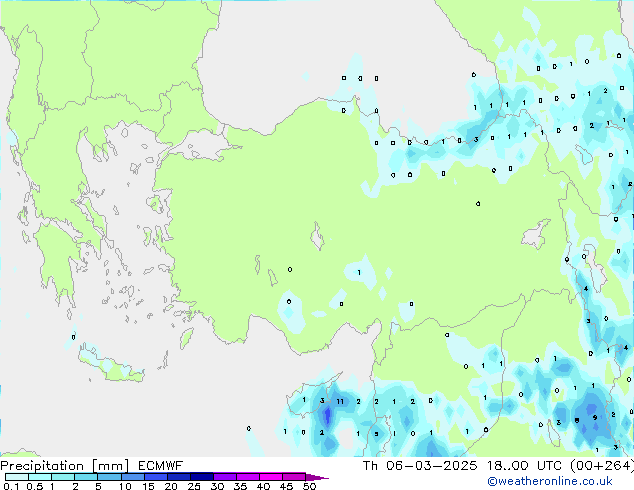This screenshot has width=634, height=490.
Task: Pick the 0.1–0.5 mm palest legend swatch
Action: [17, 477]
